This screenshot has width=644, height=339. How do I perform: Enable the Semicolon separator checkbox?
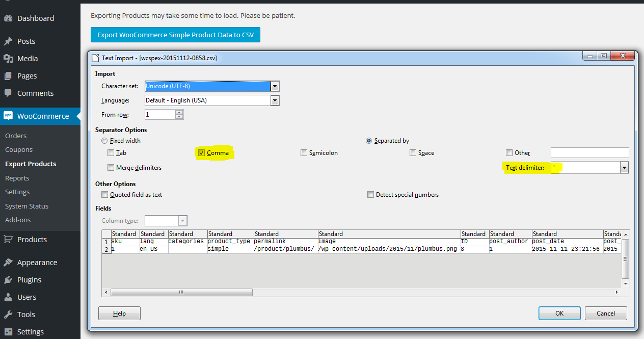[x=304, y=153]
